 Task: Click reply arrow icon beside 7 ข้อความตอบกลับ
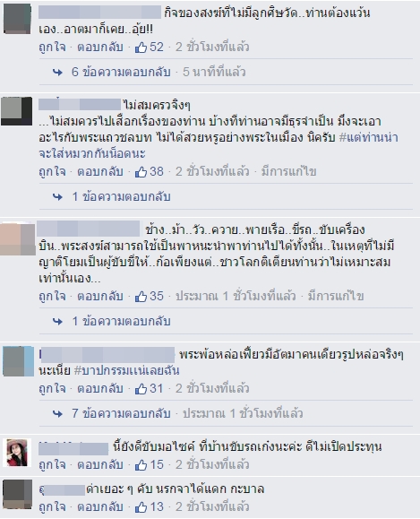pyautogui.click(x=57, y=413)
